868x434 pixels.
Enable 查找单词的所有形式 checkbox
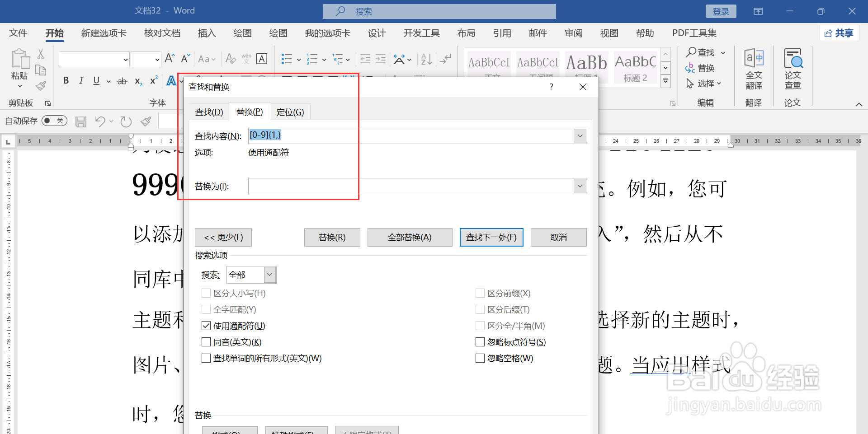(206, 358)
